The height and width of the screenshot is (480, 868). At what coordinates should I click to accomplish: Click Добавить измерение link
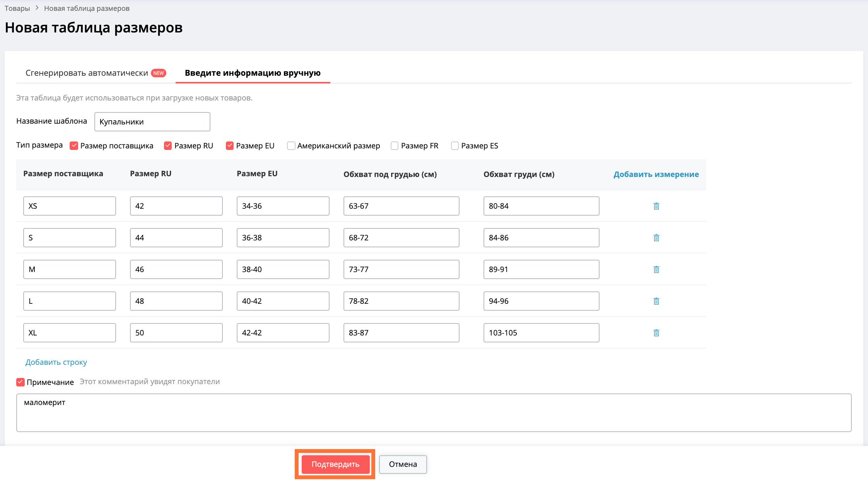coord(656,174)
